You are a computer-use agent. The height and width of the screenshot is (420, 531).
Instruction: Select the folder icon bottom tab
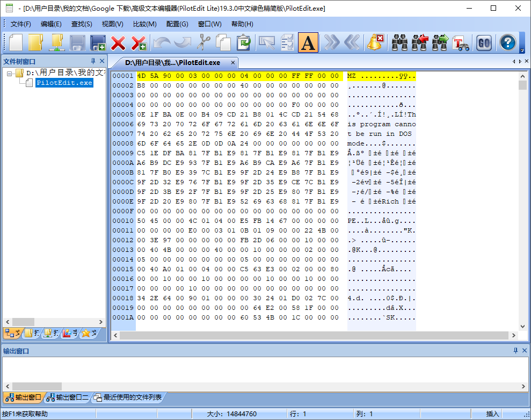coord(32,334)
